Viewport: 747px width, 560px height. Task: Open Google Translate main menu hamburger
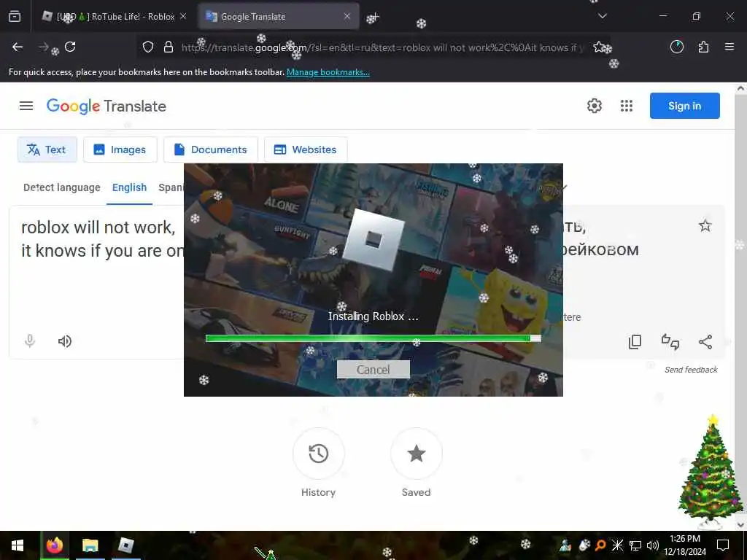pyautogui.click(x=26, y=106)
